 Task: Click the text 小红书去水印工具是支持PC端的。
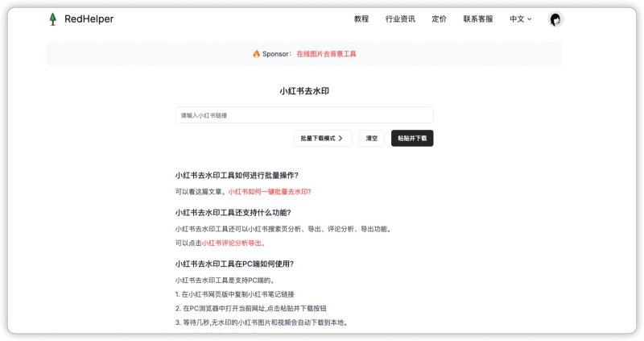(225, 280)
